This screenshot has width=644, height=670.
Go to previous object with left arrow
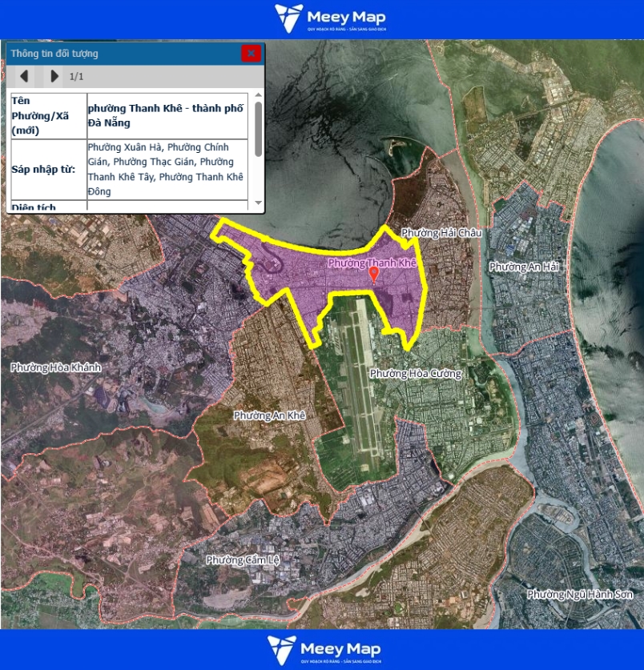click(x=25, y=76)
